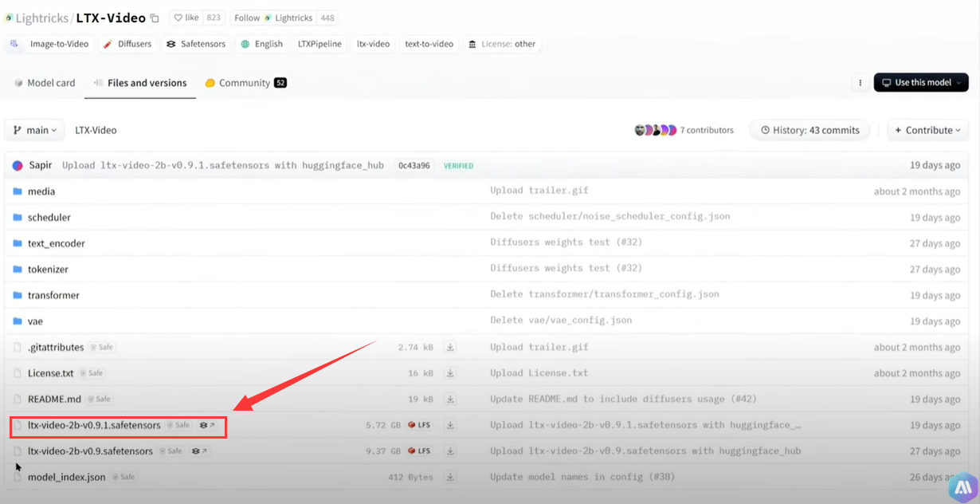Image resolution: width=980 pixels, height=504 pixels.
Task: Open the tokenizer folder
Action: coord(48,270)
